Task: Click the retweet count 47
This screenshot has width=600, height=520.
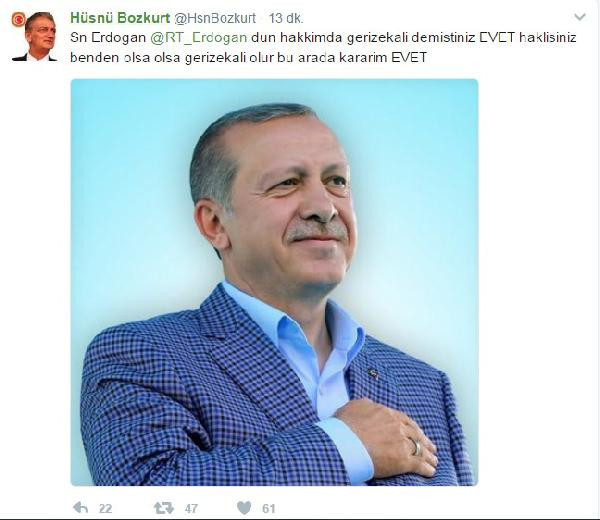Action: click(191, 509)
